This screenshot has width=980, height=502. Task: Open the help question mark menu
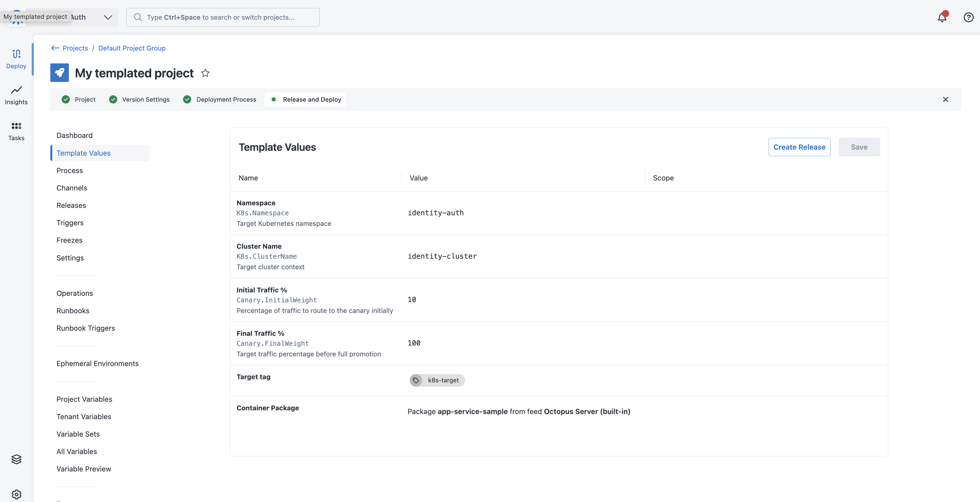pos(968,17)
